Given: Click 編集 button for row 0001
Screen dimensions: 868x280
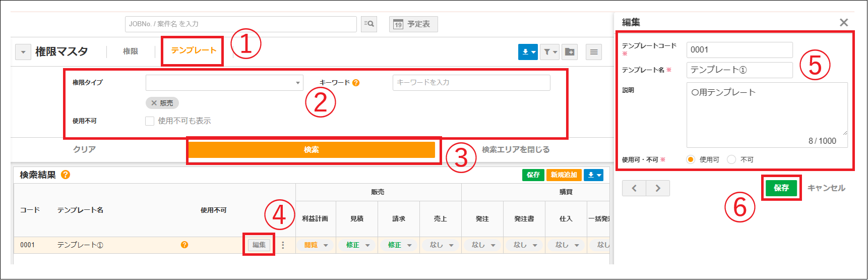Looking at the screenshot, I should [x=259, y=245].
